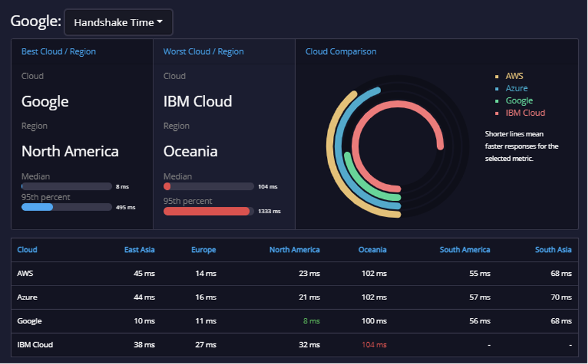The width and height of the screenshot is (588, 364).
Task: Click the IBM Cloud red legend swatch
Action: click(497, 113)
